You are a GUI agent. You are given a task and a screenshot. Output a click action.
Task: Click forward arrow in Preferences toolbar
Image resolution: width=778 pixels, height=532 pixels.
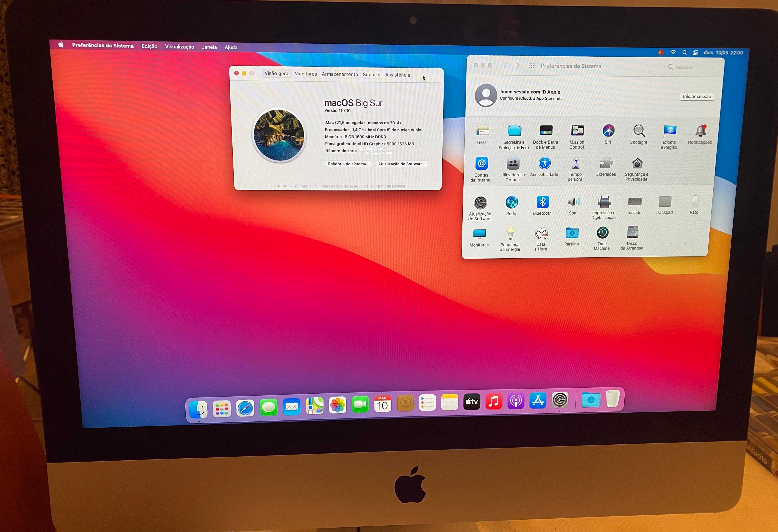click(x=518, y=65)
